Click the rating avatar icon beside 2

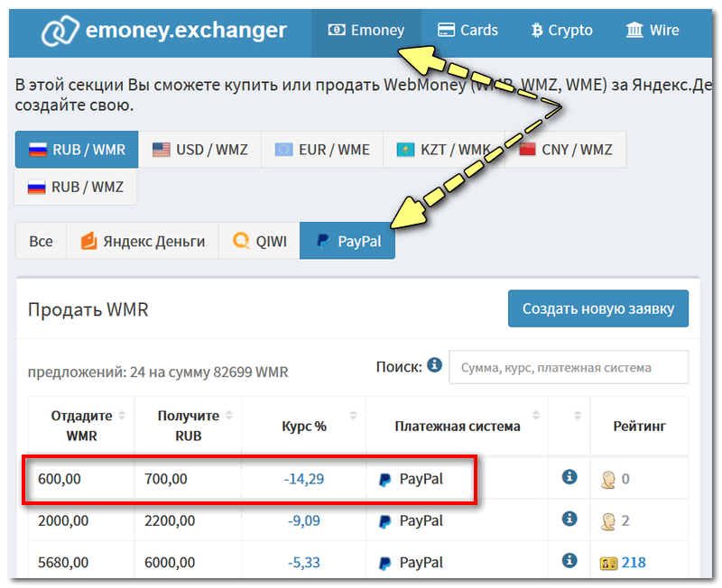608,521
